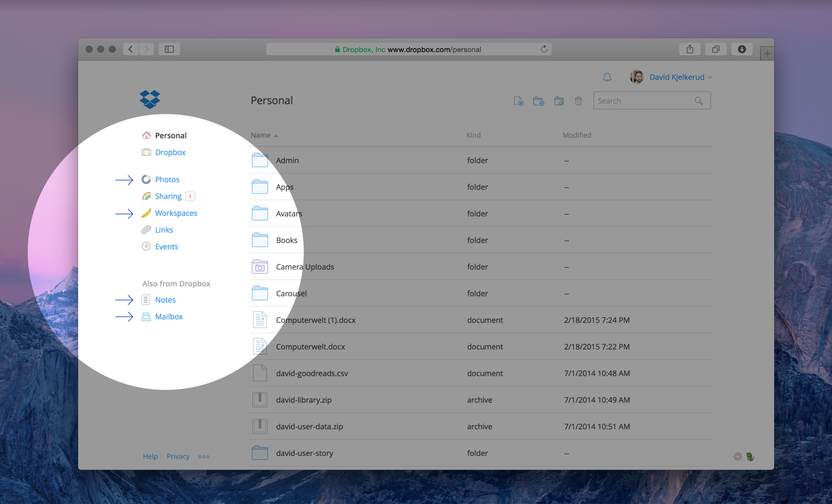Click the Dropbox logo icon

150,99
